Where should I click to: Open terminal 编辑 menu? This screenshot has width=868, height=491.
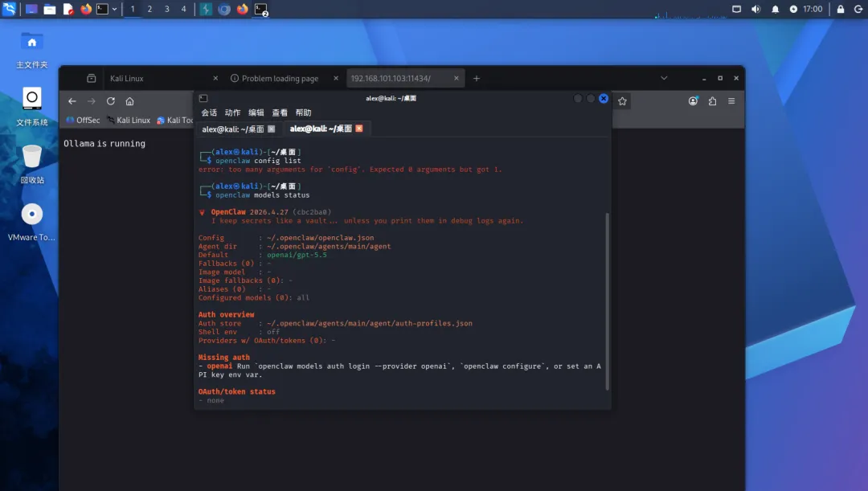[x=256, y=113]
